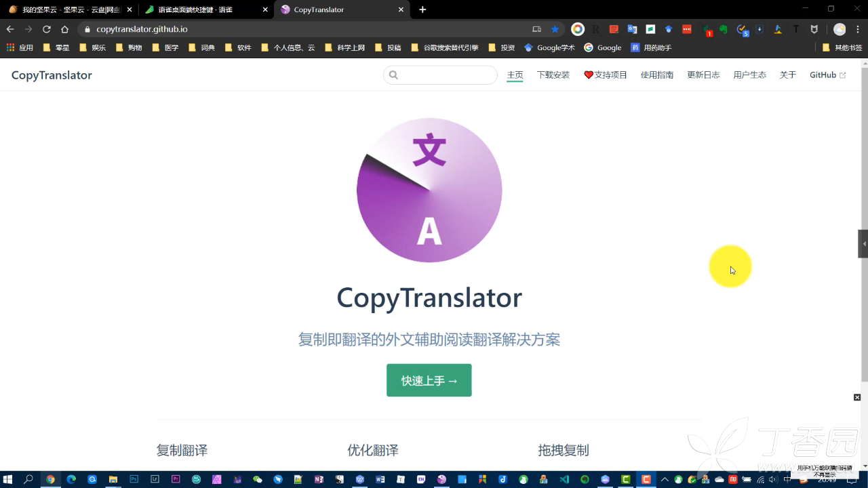The width and height of the screenshot is (868, 488).
Task: Open OneNote from the taskbar
Action: 319,479
